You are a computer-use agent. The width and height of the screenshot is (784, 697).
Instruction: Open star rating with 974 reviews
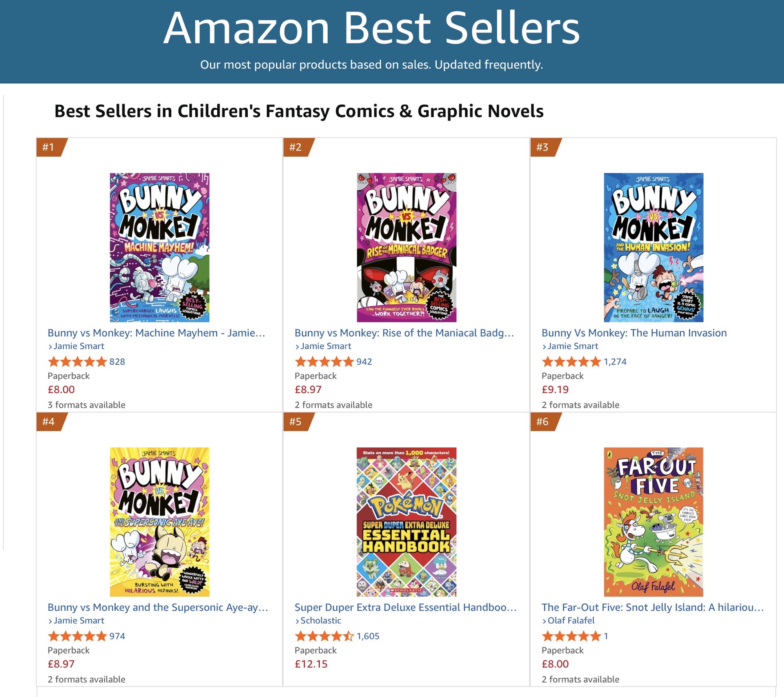(77, 636)
